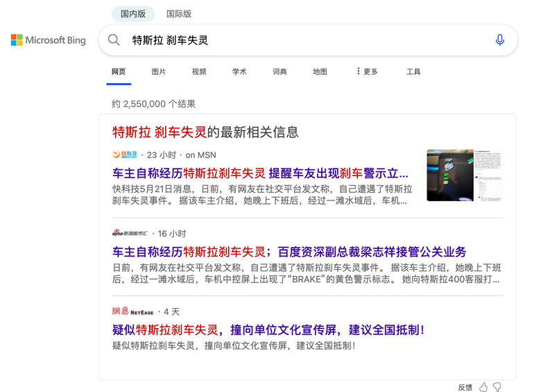Viewport: 541px width, 392px height.
Task: Select the 视频 tab
Action: click(x=199, y=71)
